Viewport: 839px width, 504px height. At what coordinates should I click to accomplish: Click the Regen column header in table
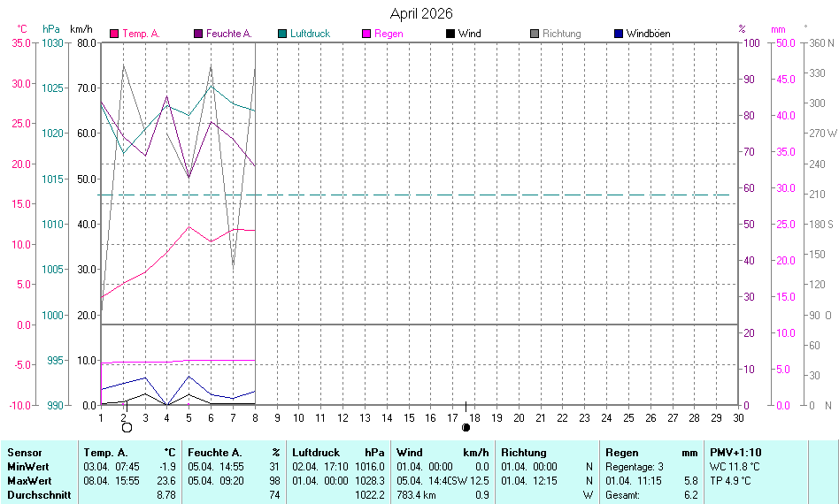pos(622,453)
